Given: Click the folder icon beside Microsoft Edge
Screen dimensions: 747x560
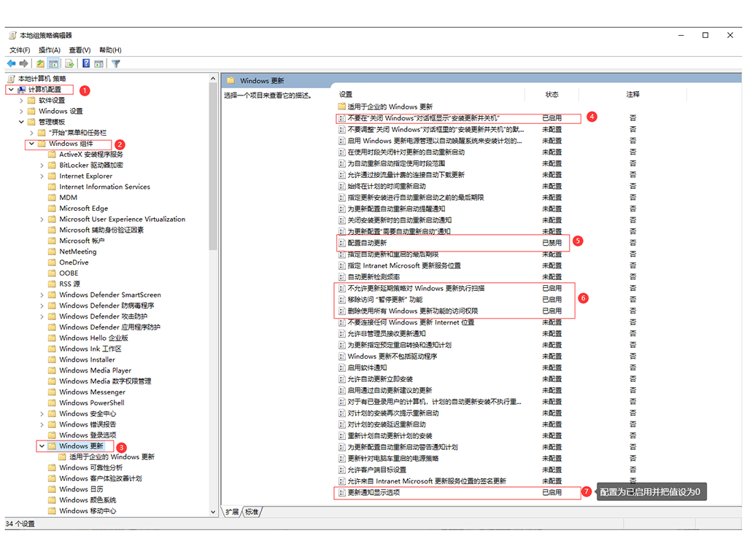Looking at the screenshot, I should [x=52, y=208].
